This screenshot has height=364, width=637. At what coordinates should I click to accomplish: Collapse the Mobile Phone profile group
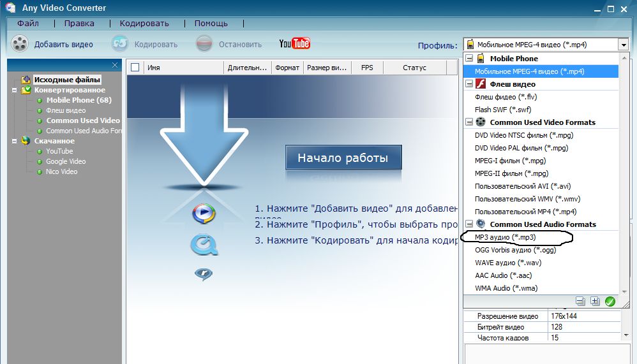(469, 59)
